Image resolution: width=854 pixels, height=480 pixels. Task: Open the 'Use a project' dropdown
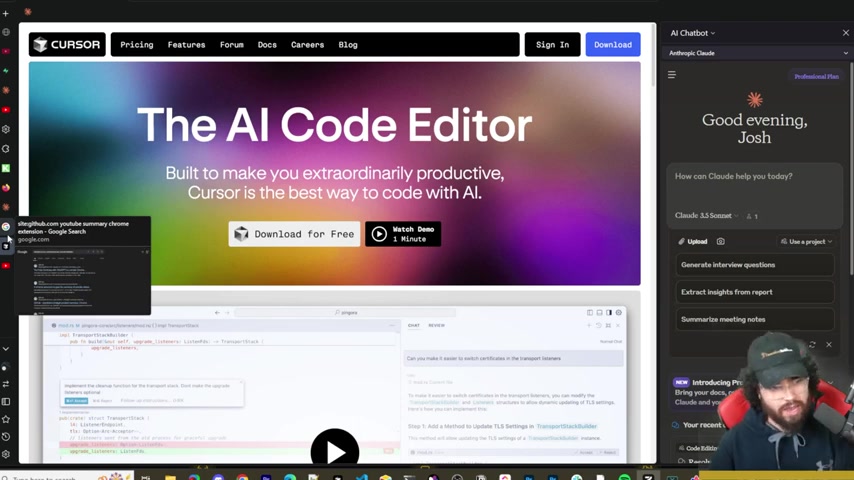coord(806,241)
